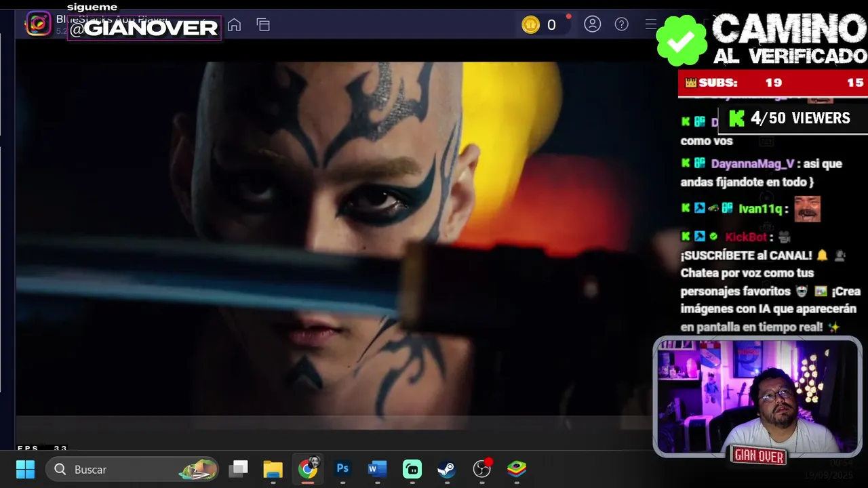Open the Windows Start menu
This screenshot has height=488, width=868.
25,469
